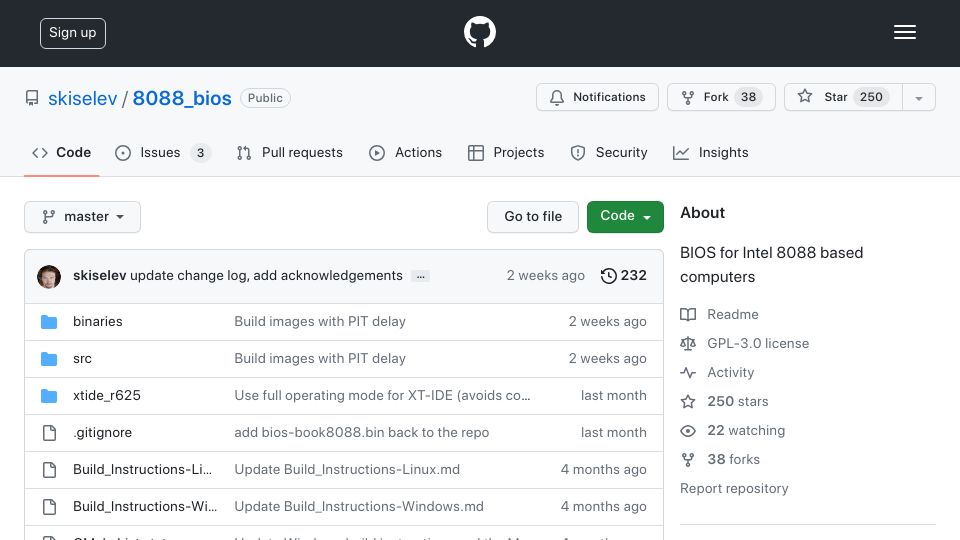960x540 pixels.
Task: Open binaries row 'Build images with PIT delay' commit
Action: point(320,321)
